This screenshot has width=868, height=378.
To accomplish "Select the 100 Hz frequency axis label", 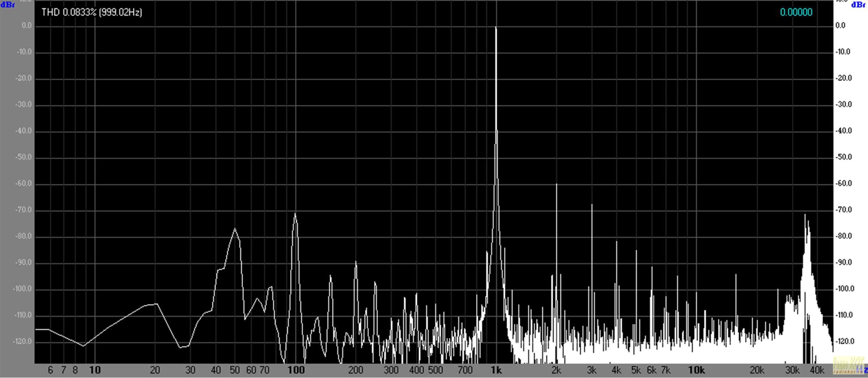I will (x=296, y=370).
